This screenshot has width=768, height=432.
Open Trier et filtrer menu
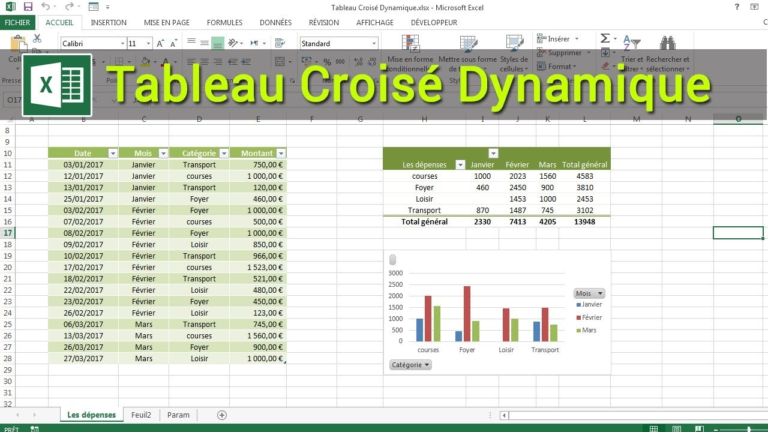632,54
